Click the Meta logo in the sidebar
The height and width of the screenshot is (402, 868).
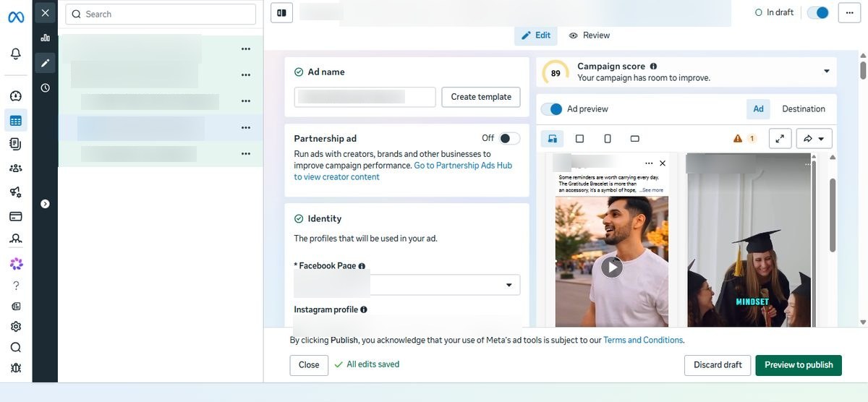click(16, 17)
